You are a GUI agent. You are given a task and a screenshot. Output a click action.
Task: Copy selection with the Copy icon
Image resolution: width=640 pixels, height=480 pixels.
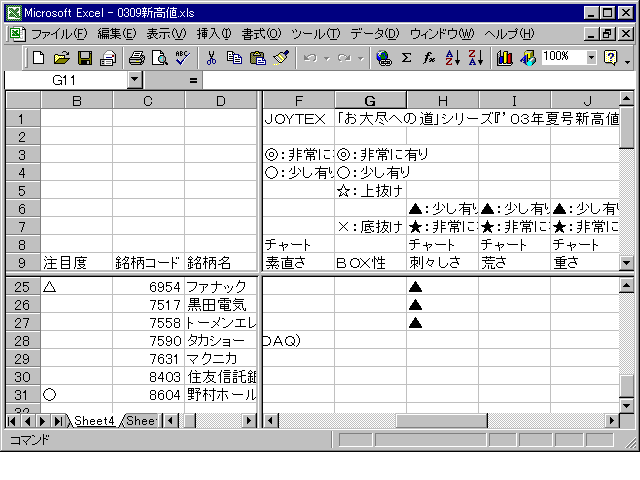234,58
